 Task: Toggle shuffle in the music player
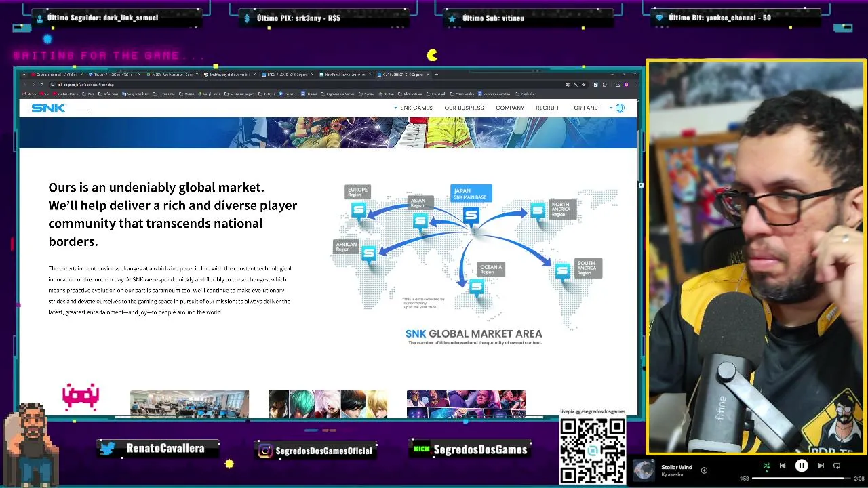(766, 466)
